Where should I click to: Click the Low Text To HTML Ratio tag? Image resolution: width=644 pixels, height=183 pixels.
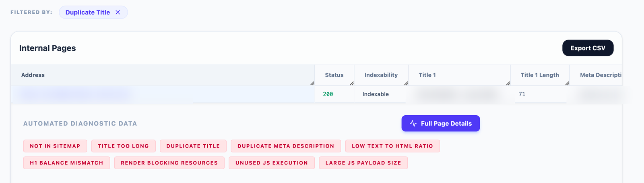[392, 146]
